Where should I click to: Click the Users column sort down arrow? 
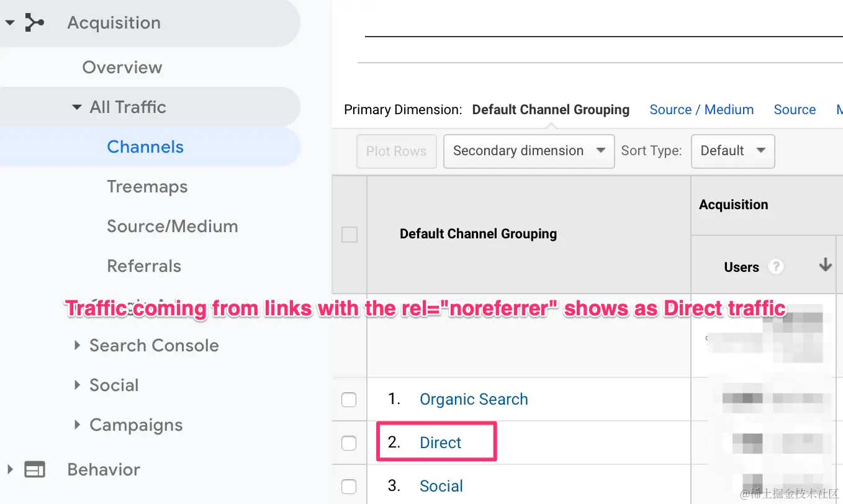[x=825, y=265]
